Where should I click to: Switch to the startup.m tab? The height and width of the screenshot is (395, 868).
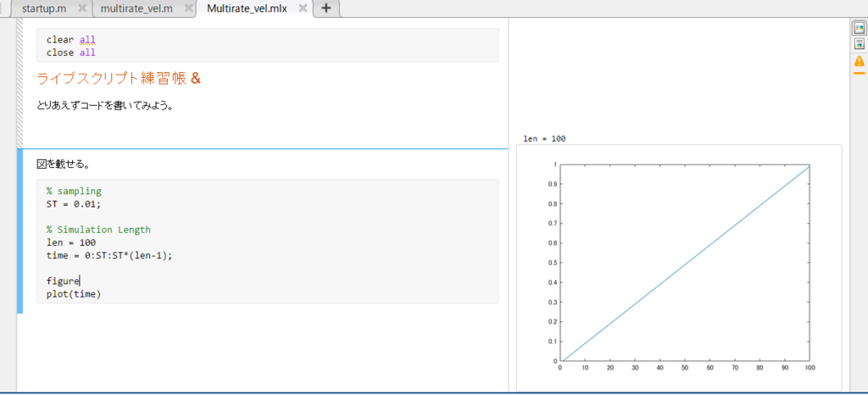coord(43,8)
